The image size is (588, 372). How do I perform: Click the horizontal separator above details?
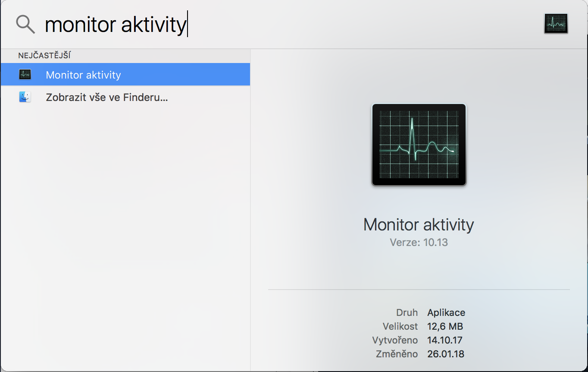coord(419,289)
